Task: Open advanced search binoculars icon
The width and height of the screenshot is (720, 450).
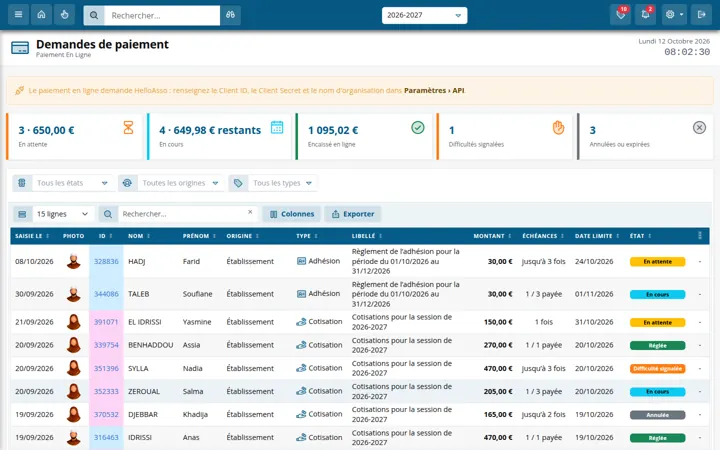Action: point(231,15)
